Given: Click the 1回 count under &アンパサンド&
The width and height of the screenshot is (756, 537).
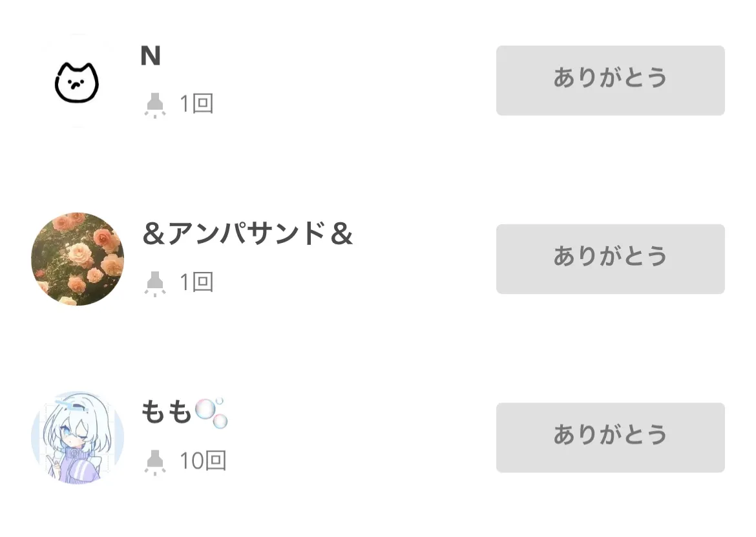Looking at the screenshot, I should (196, 282).
